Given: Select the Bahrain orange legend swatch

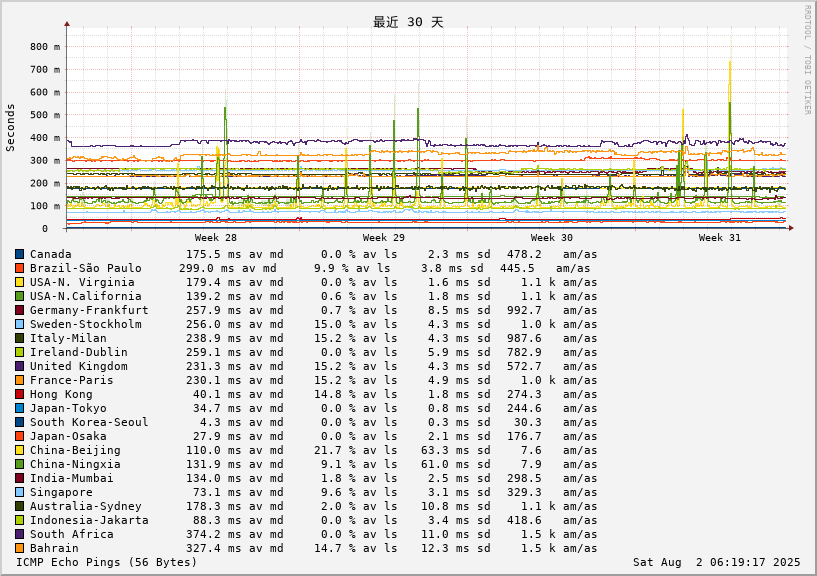Looking at the screenshot, I should [x=19, y=548].
